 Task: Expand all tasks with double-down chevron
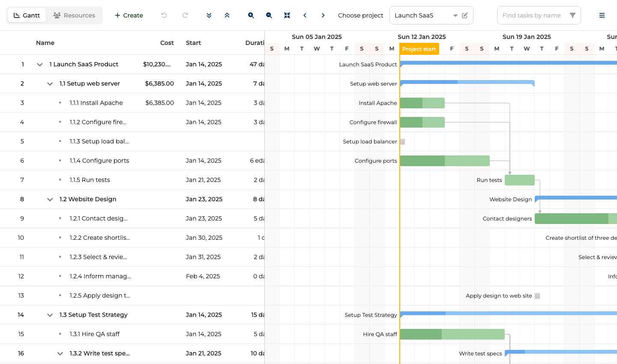(x=209, y=15)
